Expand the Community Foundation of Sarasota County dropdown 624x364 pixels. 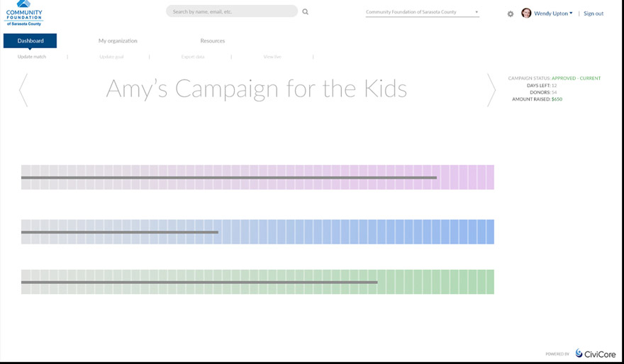tap(423, 12)
